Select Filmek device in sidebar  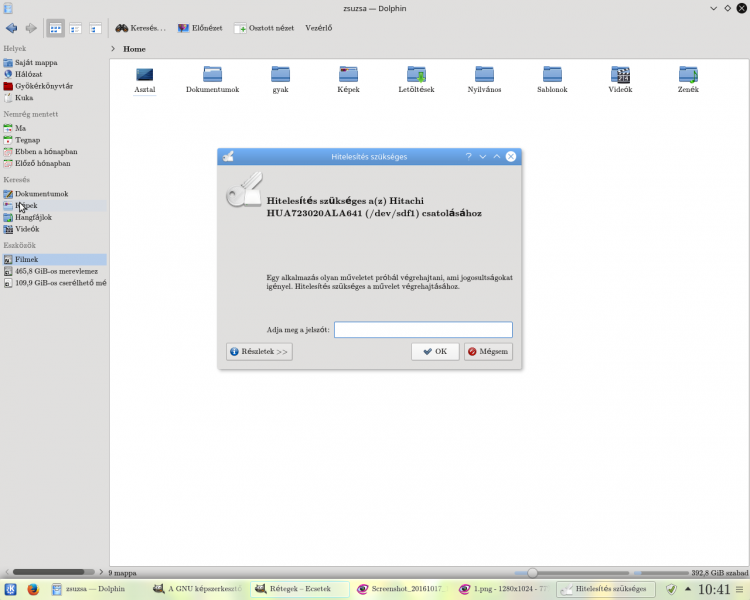point(54,259)
